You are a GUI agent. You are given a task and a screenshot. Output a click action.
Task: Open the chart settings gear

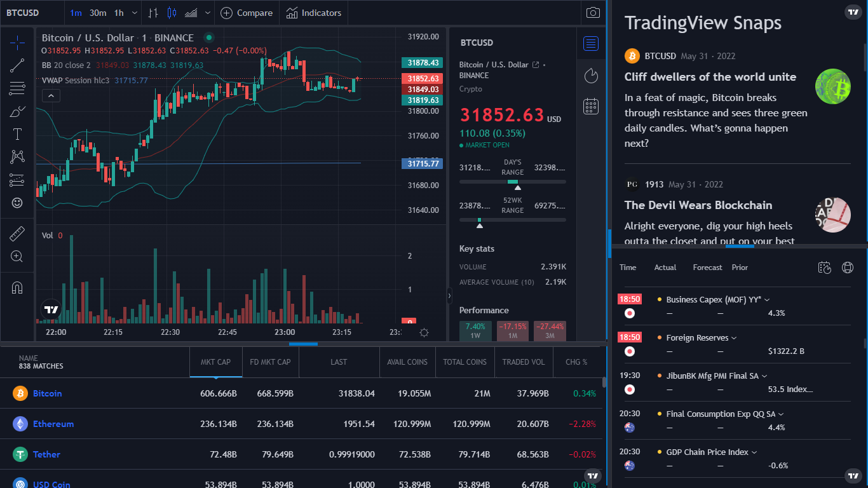click(424, 332)
